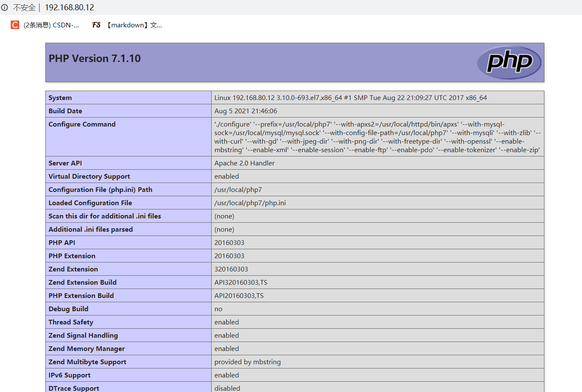Click the 320160303 value
Image resolution: width=582 pixels, height=392 pixels.
tap(231, 269)
